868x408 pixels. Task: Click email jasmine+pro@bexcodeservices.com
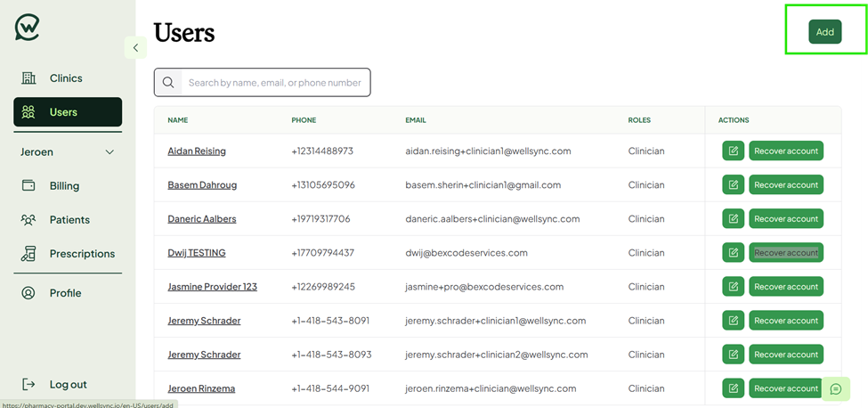click(x=484, y=287)
